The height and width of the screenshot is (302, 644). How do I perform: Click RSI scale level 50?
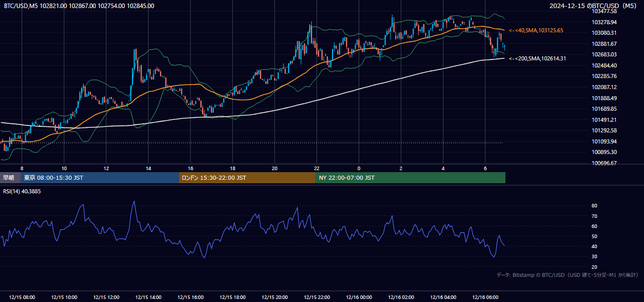tap(595, 236)
